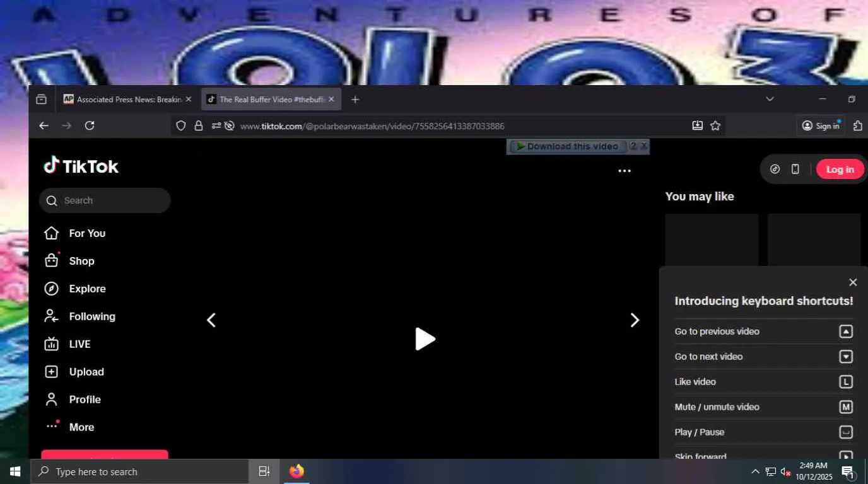Open the three-dot video options menu
The height and width of the screenshot is (484, 868).
[625, 171]
